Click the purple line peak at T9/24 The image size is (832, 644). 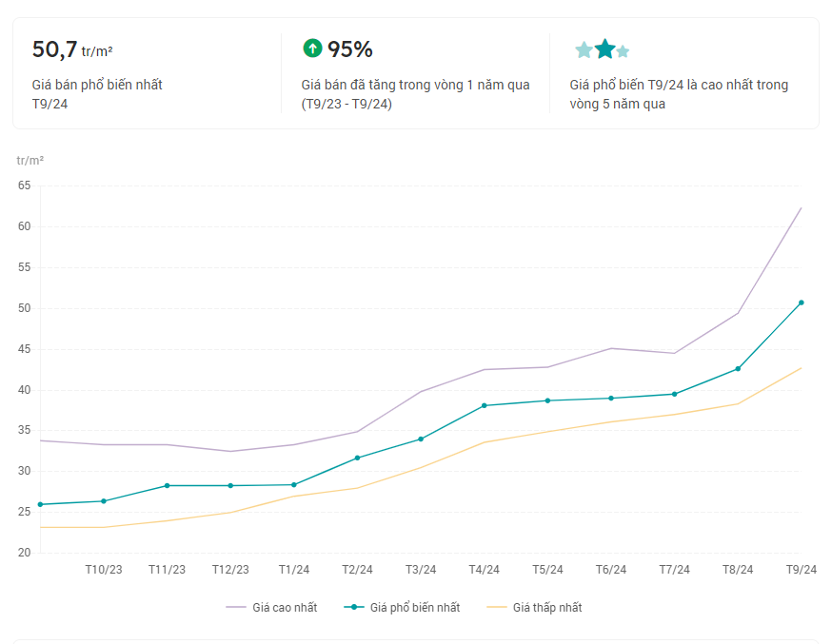801,207
